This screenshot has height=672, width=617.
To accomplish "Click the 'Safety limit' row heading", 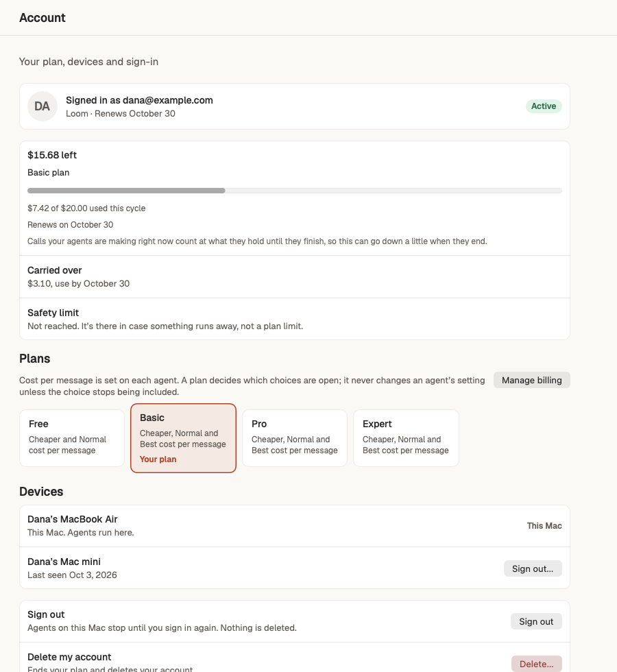I will click(53, 313).
